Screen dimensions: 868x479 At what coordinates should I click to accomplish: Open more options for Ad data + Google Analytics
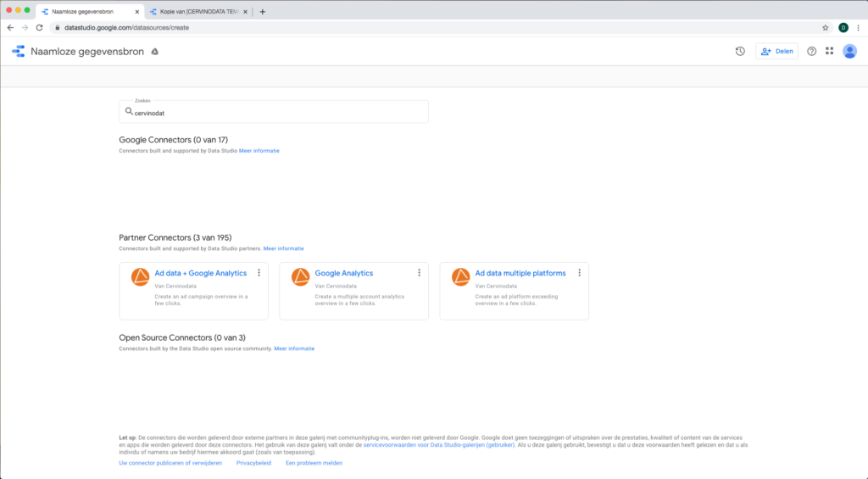point(259,272)
